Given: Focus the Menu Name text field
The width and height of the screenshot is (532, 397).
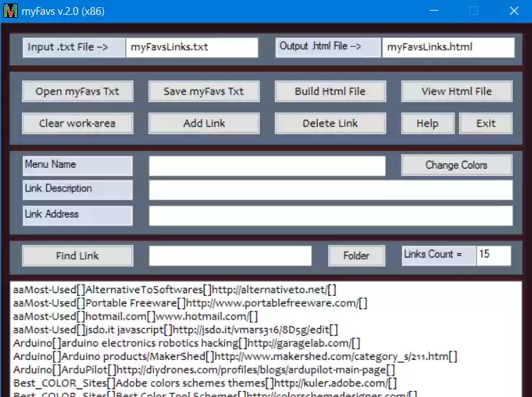Looking at the screenshot, I should point(267,166).
